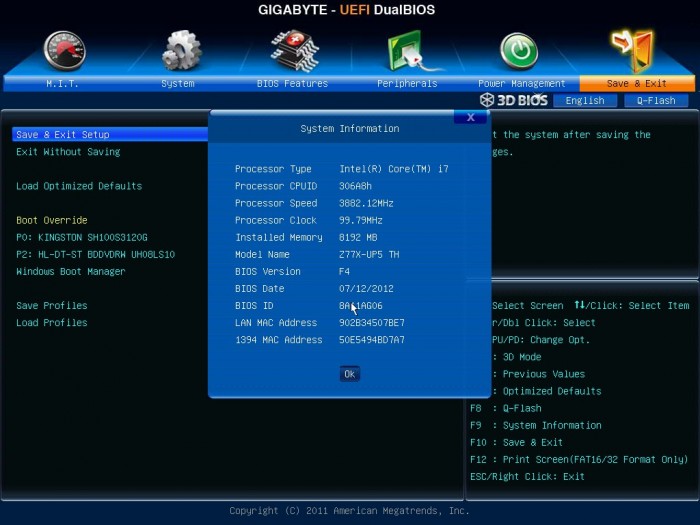
Task: Click the Save & Exit door icon
Action: (x=633, y=51)
